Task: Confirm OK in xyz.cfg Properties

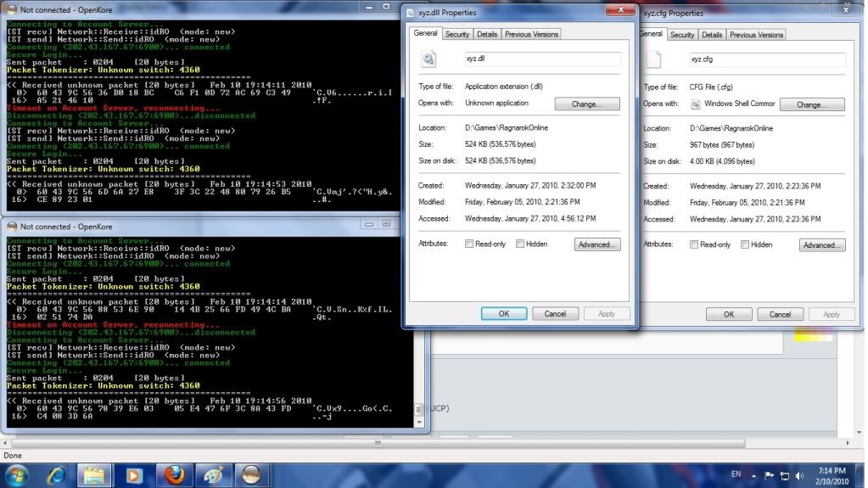Action: point(729,314)
